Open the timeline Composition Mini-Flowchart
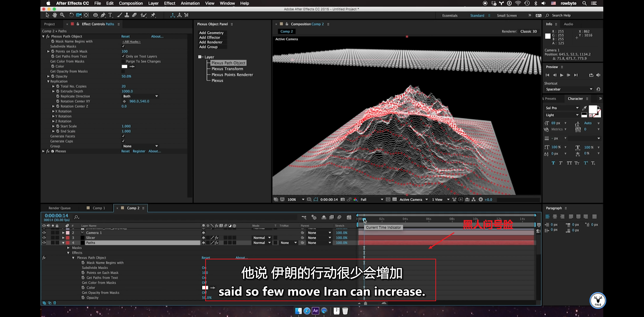644x317 pixels. (304, 217)
